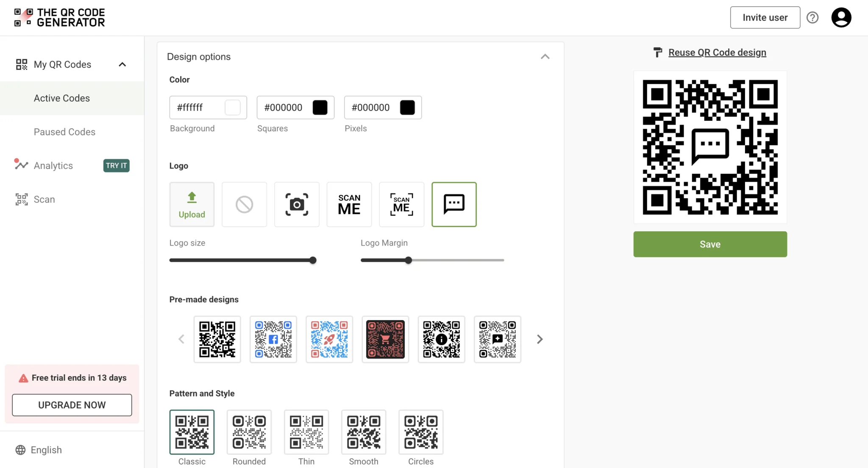
Task: Select the Rounded pattern style
Action: tap(249, 432)
